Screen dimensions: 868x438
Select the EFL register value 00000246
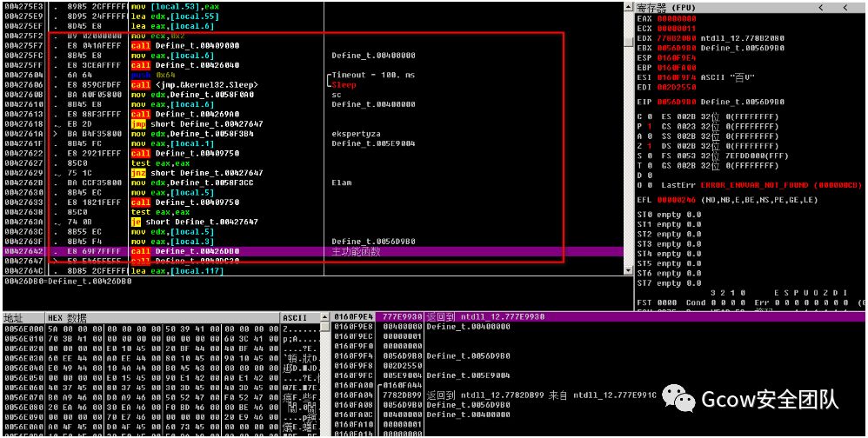677,200
